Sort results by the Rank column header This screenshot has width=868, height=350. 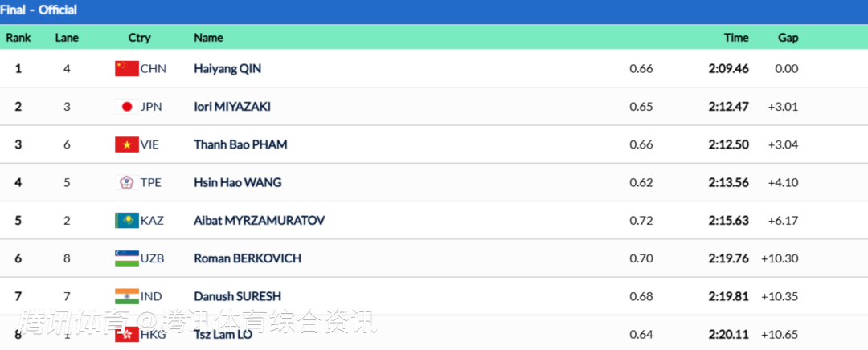point(18,38)
